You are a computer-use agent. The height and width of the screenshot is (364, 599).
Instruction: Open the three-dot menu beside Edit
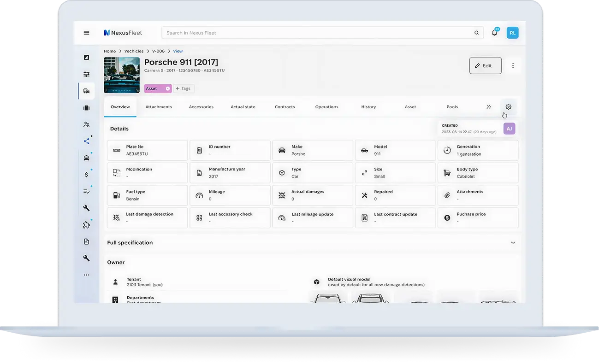[x=513, y=66]
